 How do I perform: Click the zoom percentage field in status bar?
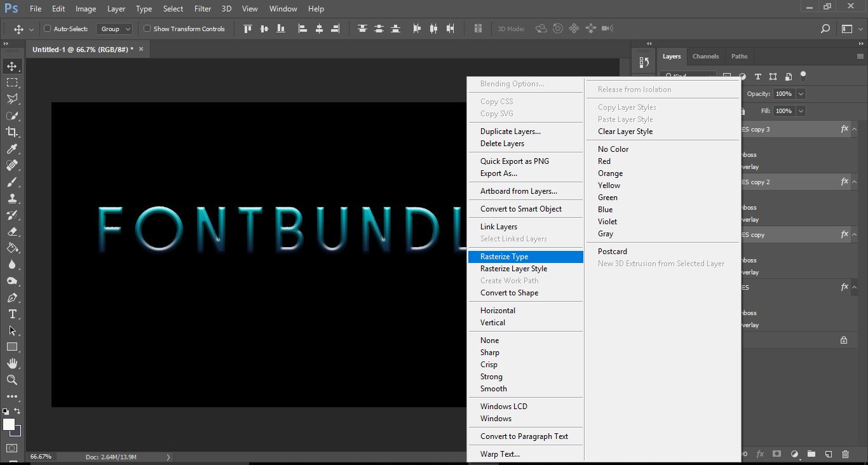41,457
